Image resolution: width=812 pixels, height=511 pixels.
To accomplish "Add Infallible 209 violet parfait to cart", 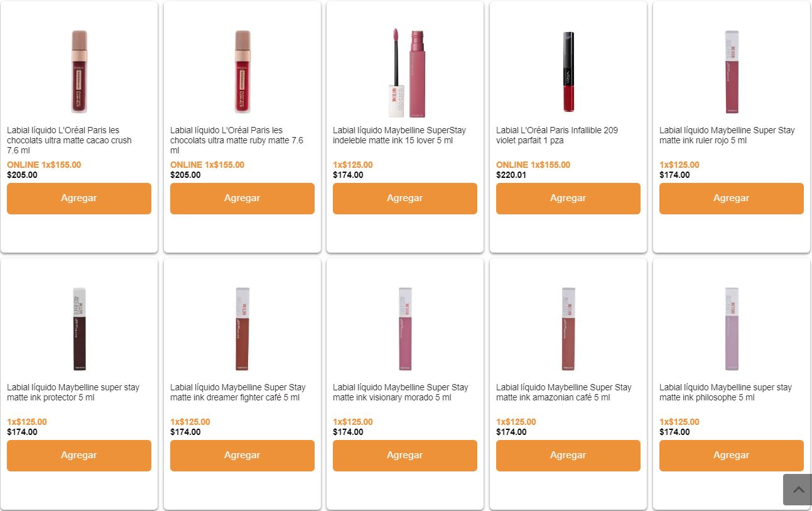I will [568, 199].
